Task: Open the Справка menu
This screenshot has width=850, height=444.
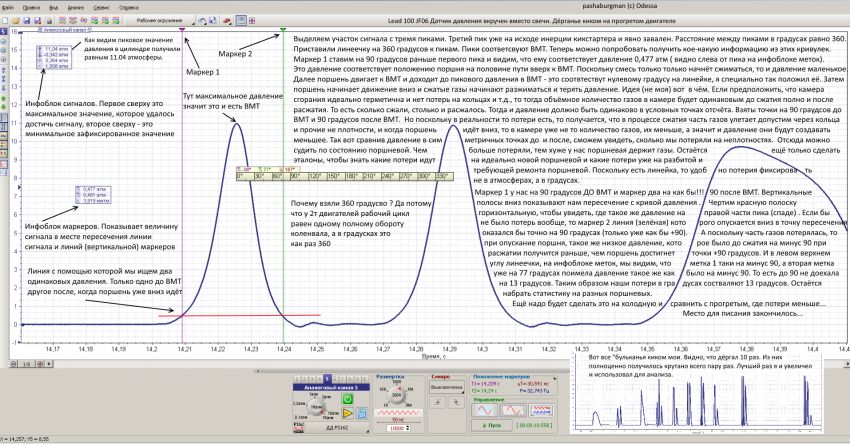Action: click(x=129, y=8)
